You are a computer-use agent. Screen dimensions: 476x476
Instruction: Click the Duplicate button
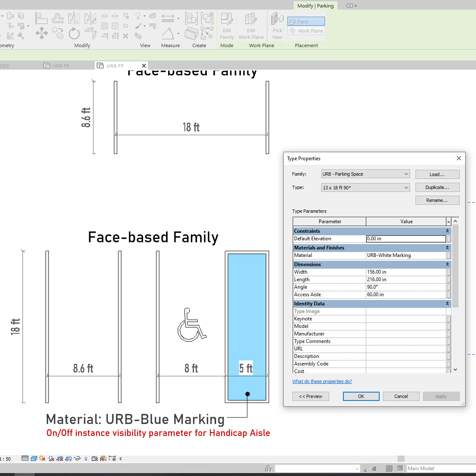(x=437, y=187)
